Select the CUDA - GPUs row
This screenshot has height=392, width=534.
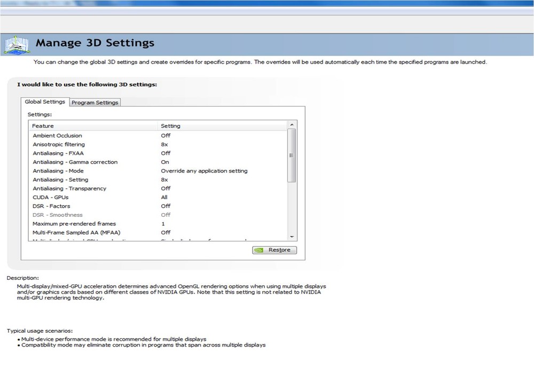pyautogui.click(x=159, y=198)
